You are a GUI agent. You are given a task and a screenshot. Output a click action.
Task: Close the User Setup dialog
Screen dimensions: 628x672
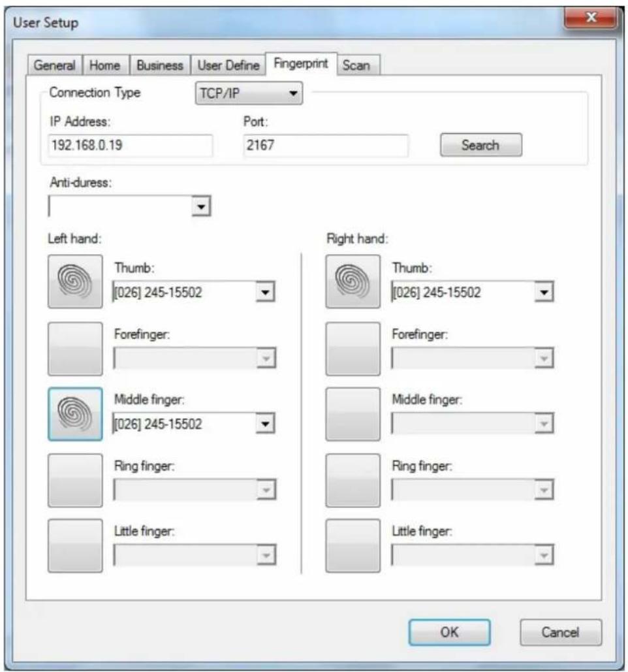591,18
